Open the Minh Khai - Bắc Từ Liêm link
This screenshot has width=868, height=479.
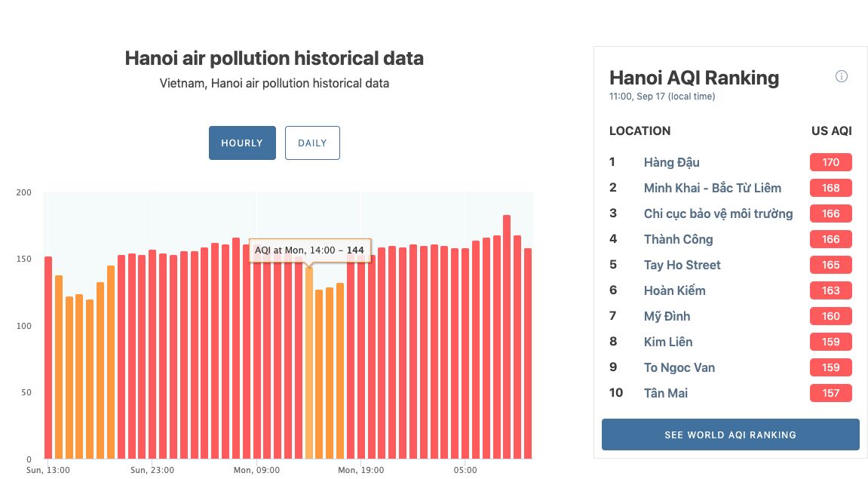pos(712,188)
